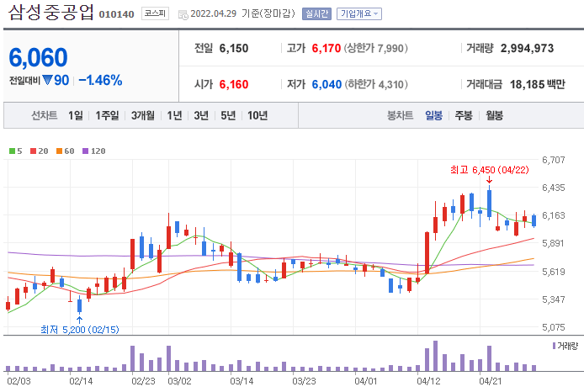
Task: Click the 03/14 date axis label
Action: [242, 381]
